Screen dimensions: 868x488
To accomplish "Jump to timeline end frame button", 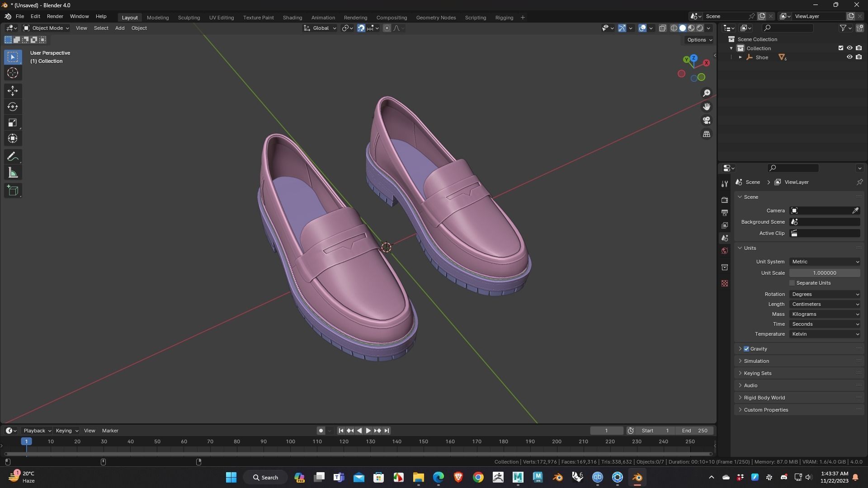I will [x=387, y=431].
